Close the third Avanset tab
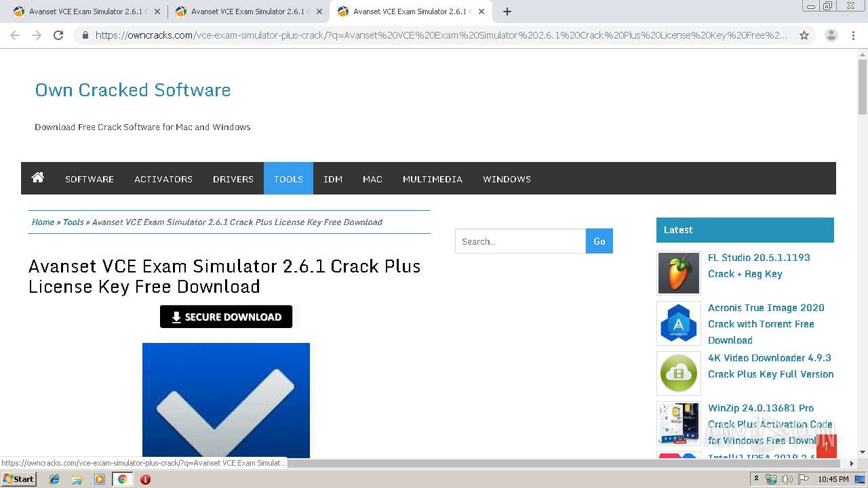The width and height of the screenshot is (868, 488). (x=481, y=12)
